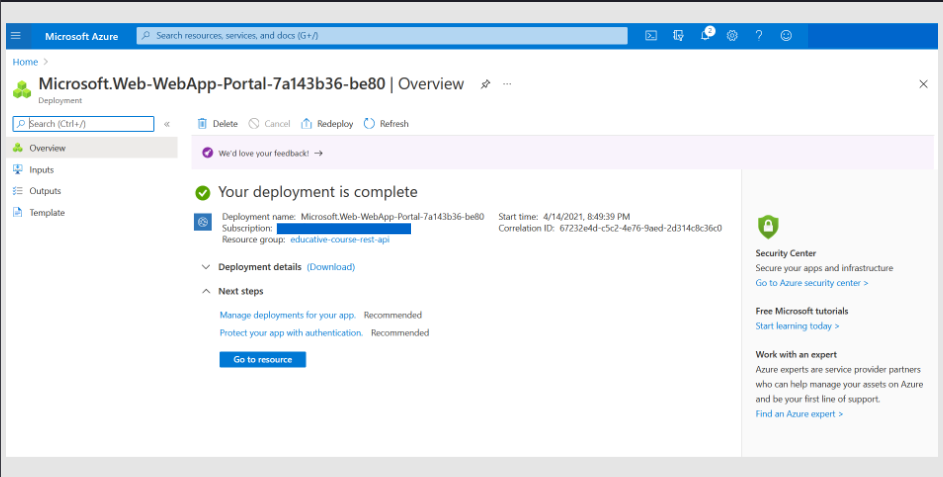Click the Go to resource button
943x477 pixels.
pyautogui.click(x=263, y=360)
